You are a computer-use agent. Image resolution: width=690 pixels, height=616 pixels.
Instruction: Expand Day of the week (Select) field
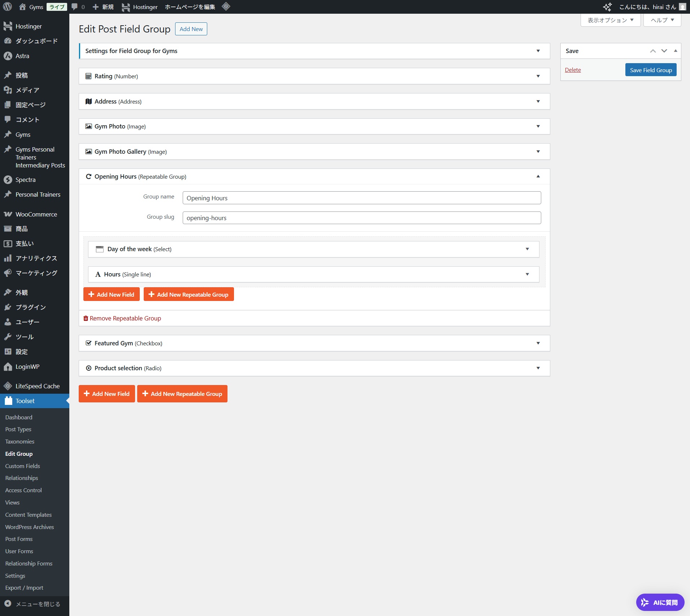(x=527, y=249)
